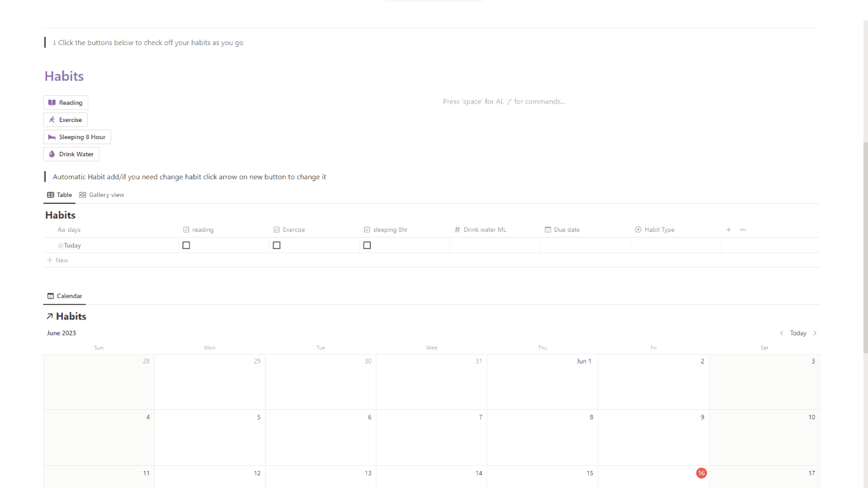Jump to Today in the calendar
The image size is (868, 488).
(798, 333)
